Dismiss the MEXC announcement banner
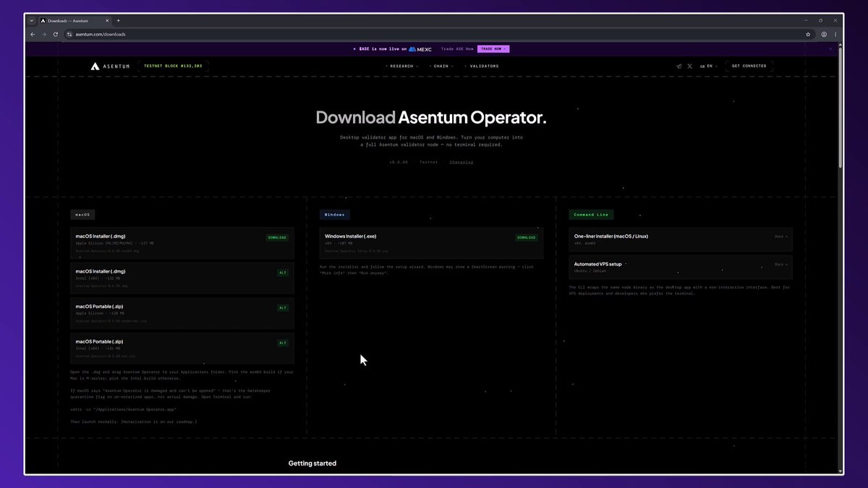Viewport: 868px width, 488px height. [831, 49]
